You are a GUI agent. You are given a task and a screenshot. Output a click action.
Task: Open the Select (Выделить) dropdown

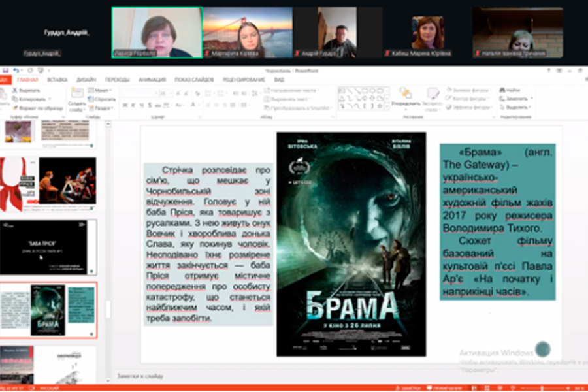click(516, 107)
